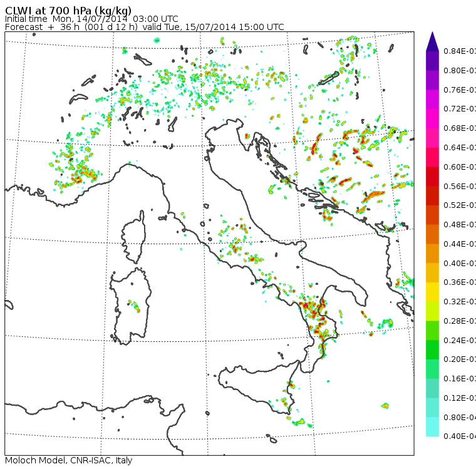
Task: Click the dark purple arrow atop the colorbar
Action: 432,41
